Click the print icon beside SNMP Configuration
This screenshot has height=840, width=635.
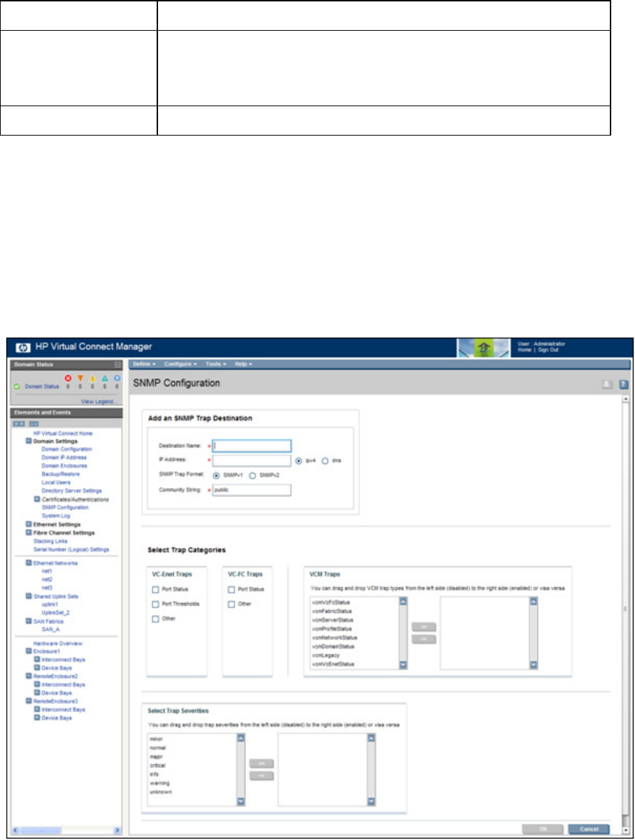tap(606, 384)
